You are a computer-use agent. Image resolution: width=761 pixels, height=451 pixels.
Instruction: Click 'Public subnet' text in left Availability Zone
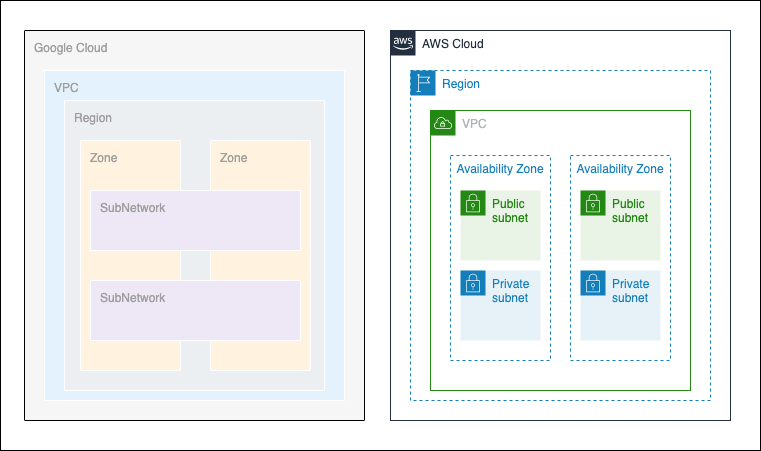510,211
